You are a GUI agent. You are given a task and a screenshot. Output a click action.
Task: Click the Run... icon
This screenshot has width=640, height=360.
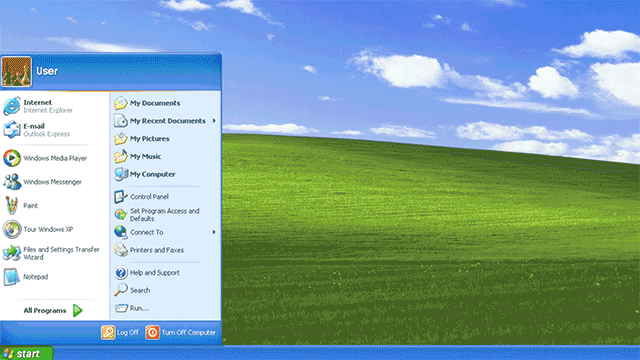pyautogui.click(x=121, y=308)
